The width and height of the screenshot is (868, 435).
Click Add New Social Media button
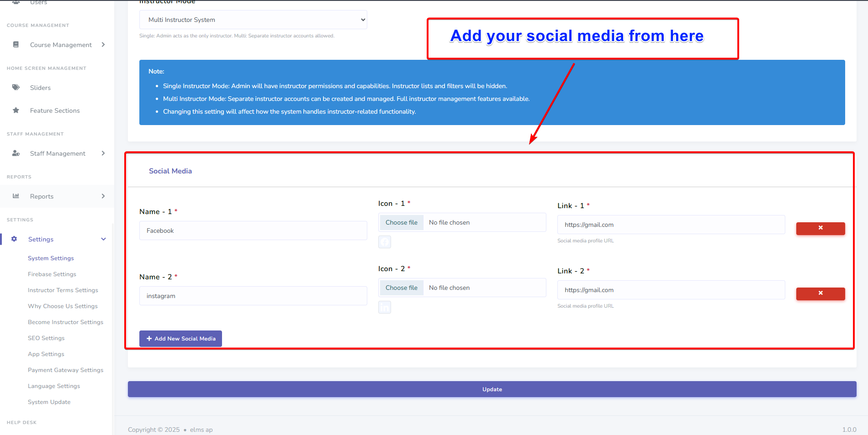pos(180,339)
